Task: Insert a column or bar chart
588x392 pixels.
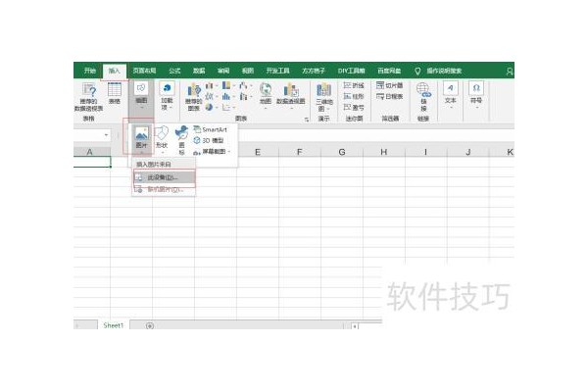Action: 211,85
